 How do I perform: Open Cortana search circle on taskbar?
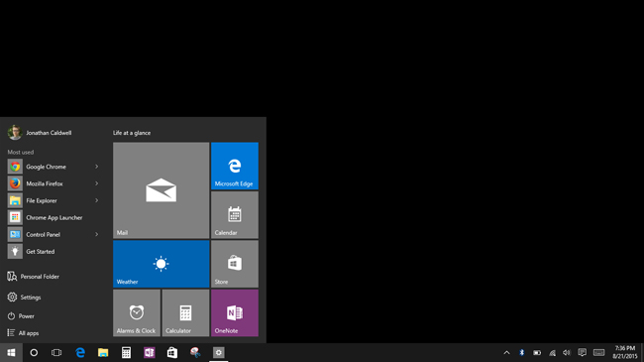(34, 352)
